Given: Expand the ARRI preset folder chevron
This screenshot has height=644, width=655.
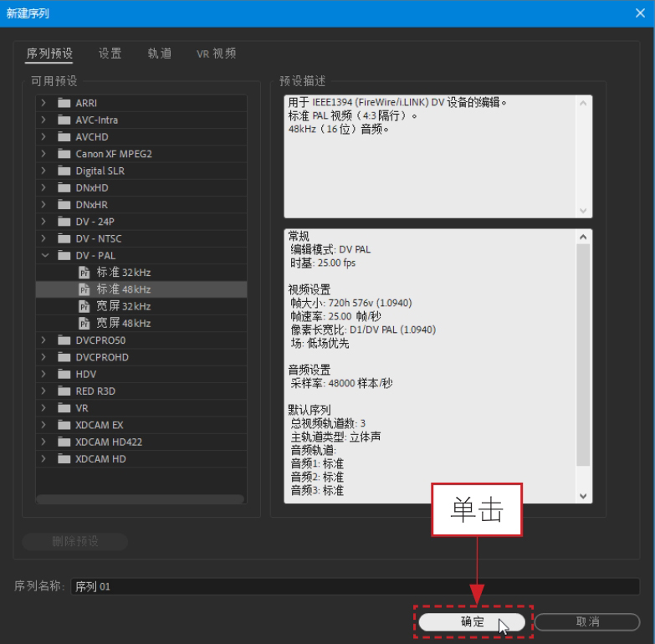Looking at the screenshot, I should (x=43, y=102).
